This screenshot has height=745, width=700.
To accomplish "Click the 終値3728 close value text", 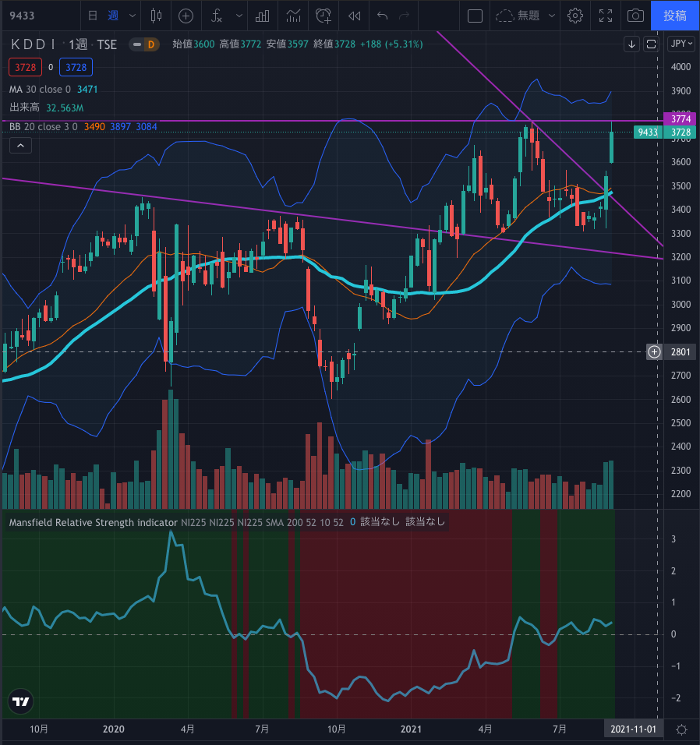I will [334, 44].
